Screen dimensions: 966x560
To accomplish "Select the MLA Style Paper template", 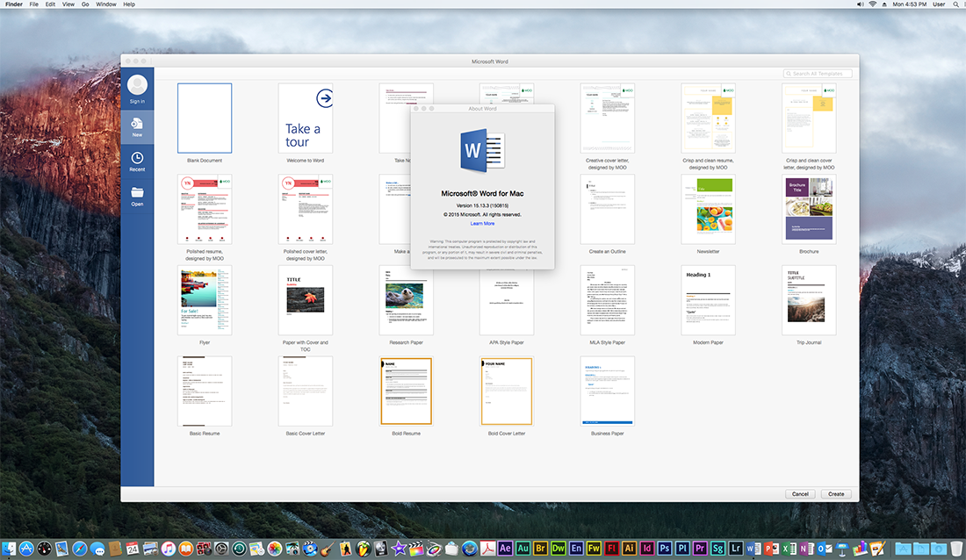I will [x=607, y=301].
